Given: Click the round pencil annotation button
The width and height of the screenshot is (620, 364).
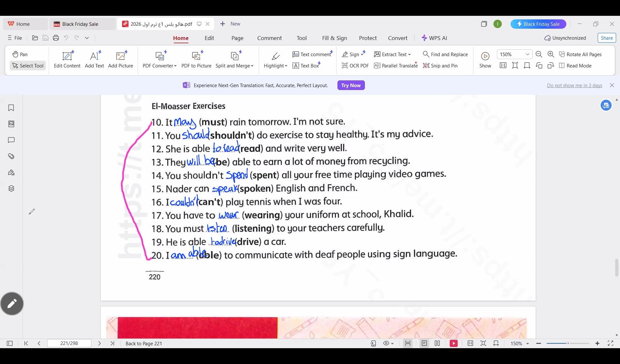Looking at the screenshot, I should click(x=12, y=304).
